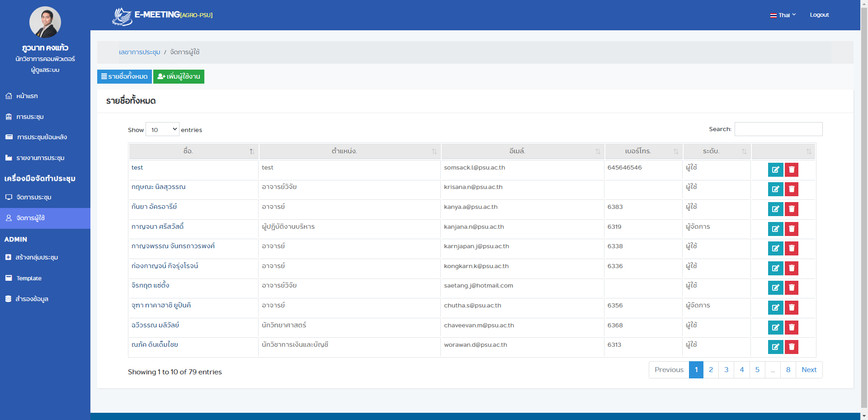Edit user with email worawan.d@psu.ac.th
Viewport: 868px width, 420px height.
pos(775,347)
